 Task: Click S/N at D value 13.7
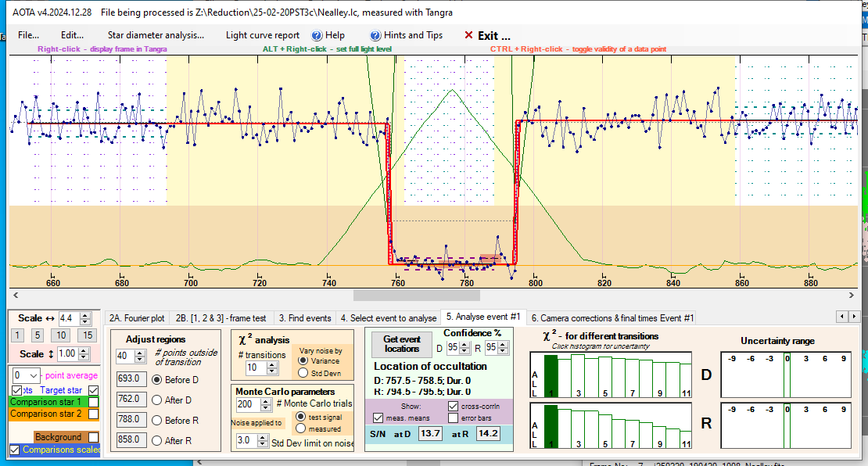point(430,433)
